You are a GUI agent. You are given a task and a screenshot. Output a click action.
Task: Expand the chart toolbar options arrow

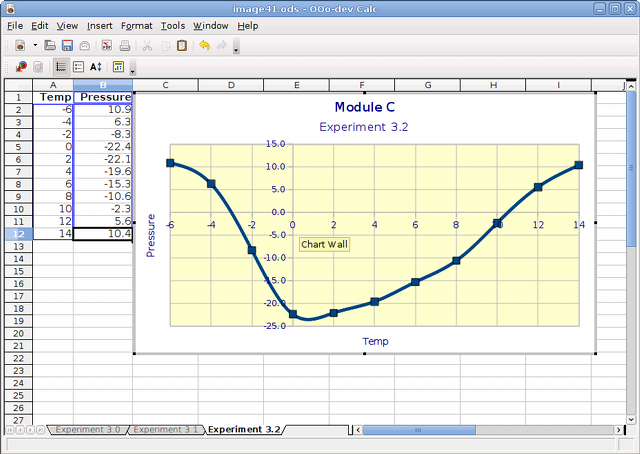133,70
